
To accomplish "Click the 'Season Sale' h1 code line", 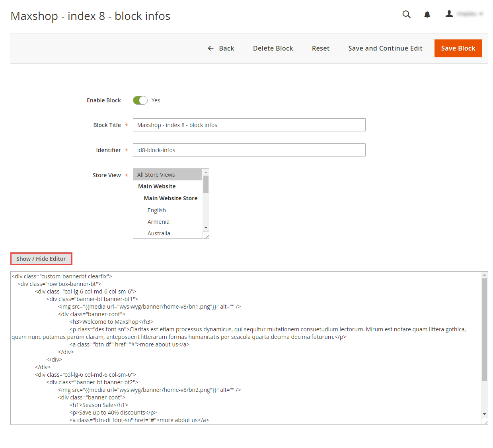I will [x=99, y=405].
